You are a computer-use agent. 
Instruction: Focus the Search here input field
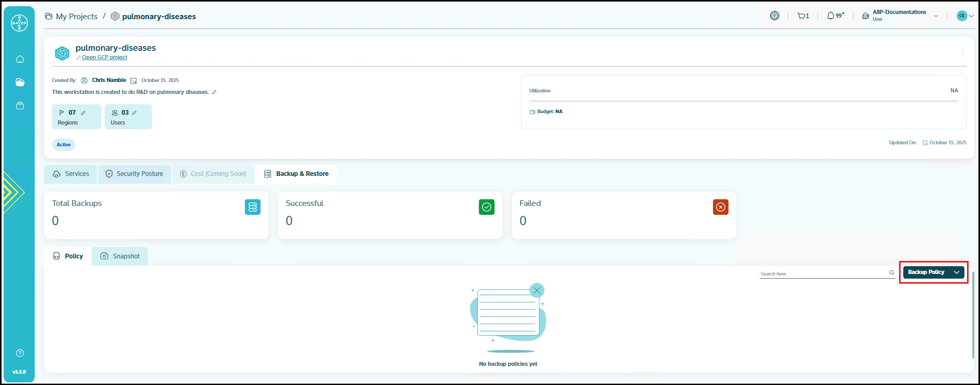(x=823, y=273)
